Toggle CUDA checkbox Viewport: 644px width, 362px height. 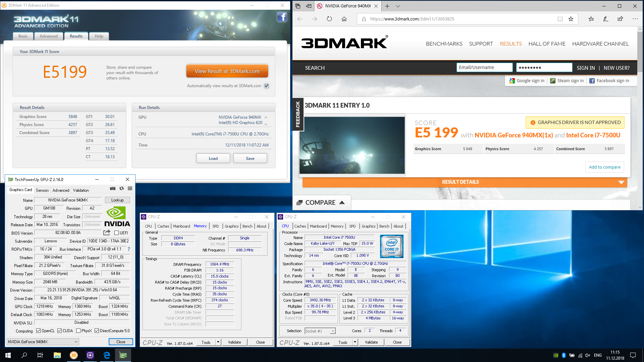click(x=59, y=331)
